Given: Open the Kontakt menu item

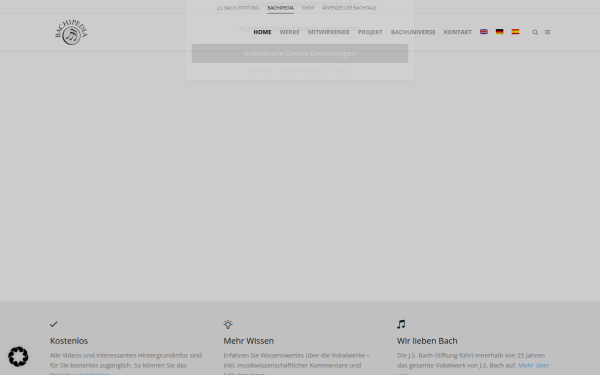Looking at the screenshot, I should point(458,32).
